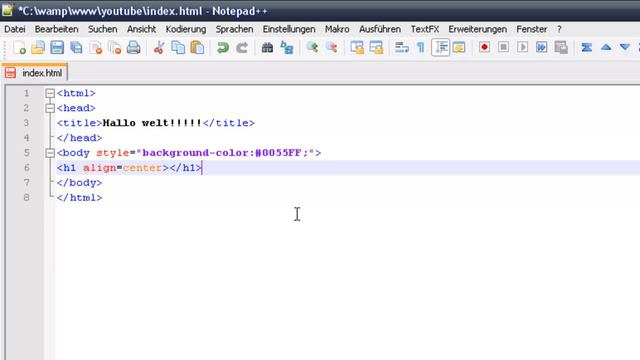640x360 pixels.
Task: Open the Suchen menu
Action: 102,29
